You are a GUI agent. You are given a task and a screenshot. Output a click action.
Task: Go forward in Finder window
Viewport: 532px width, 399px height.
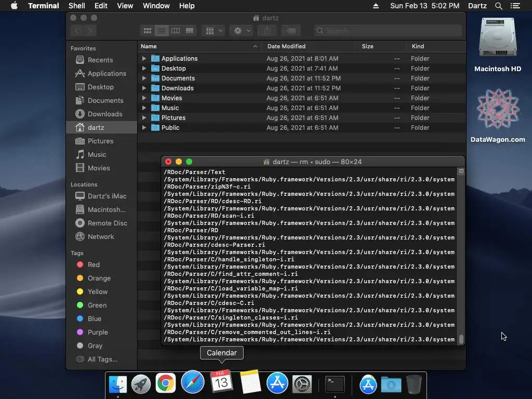coord(90,31)
